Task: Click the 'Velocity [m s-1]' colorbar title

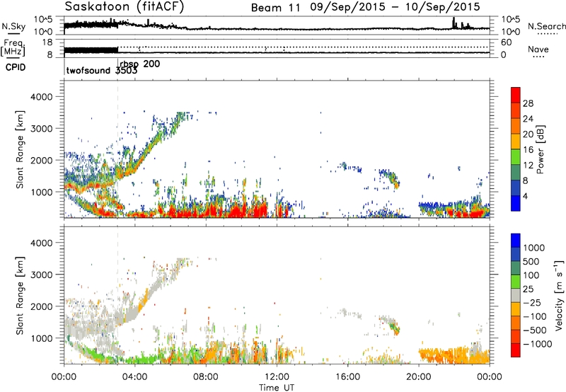Action: click(559, 295)
